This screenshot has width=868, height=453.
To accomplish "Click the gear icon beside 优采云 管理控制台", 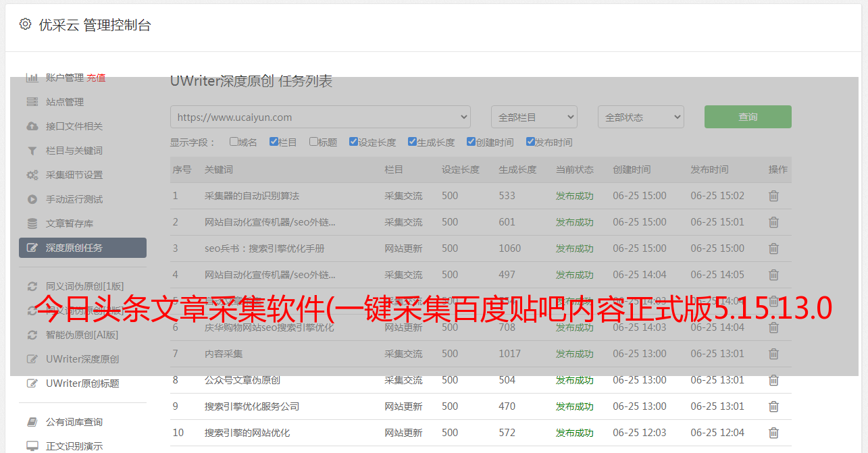I will [x=25, y=24].
